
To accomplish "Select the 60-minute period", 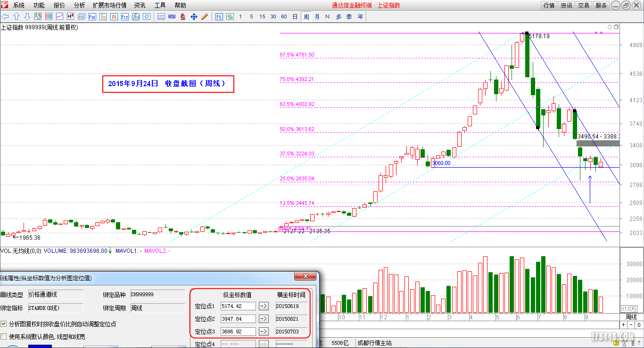I will tap(284, 16).
